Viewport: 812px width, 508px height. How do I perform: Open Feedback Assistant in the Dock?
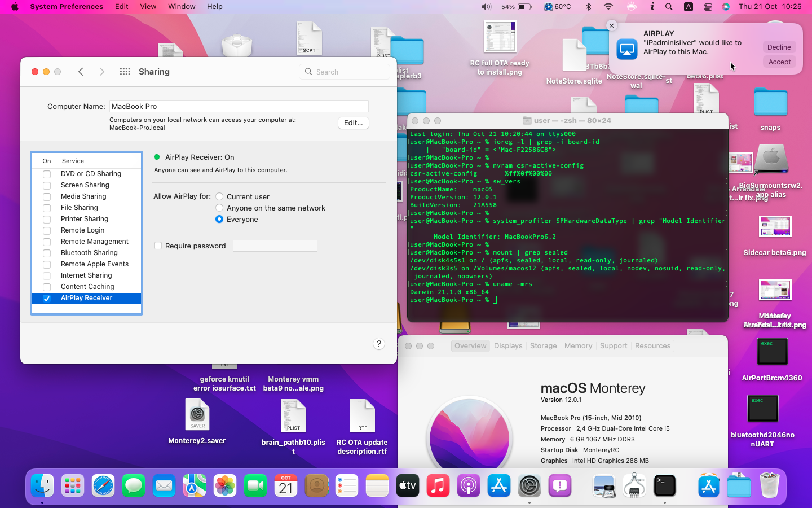[x=560, y=485]
